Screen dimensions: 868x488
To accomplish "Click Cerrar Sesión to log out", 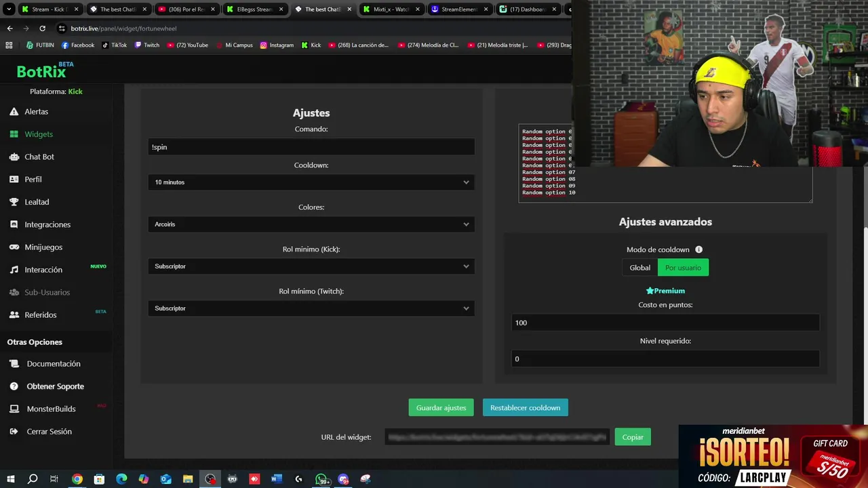I will 49,432.
